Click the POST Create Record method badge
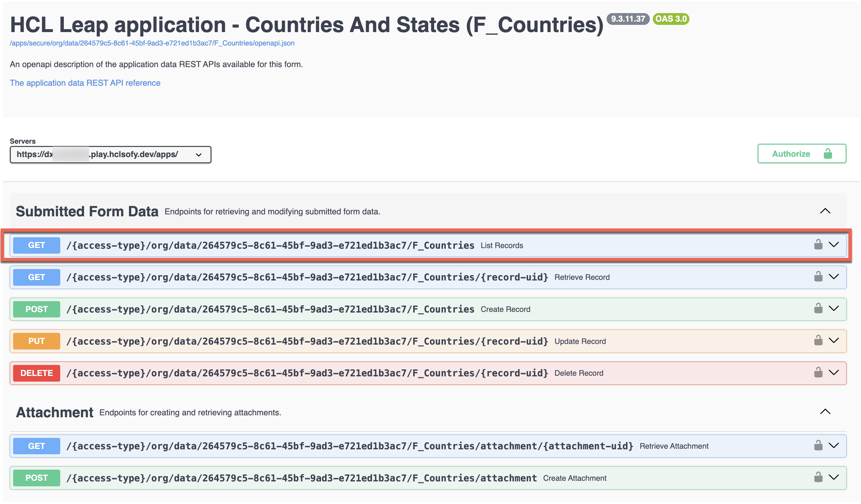 click(37, 309)
